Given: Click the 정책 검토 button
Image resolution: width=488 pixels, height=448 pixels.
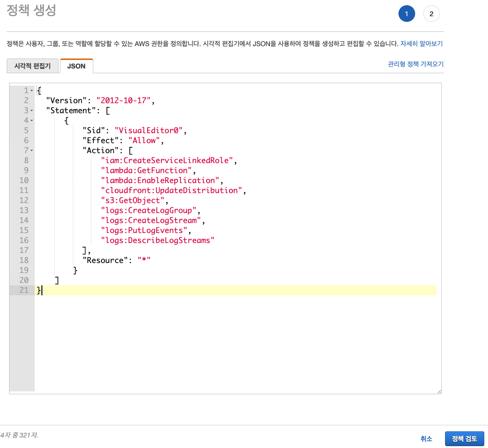Looking at the screenshot, I should (464, 438).
